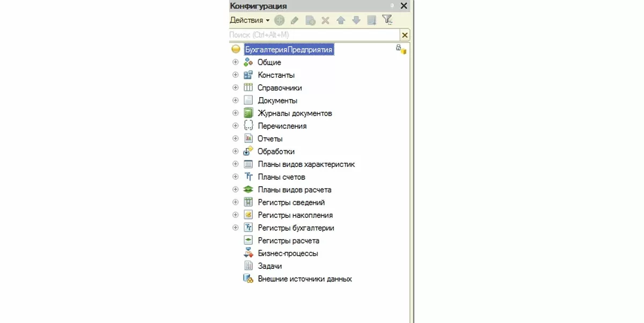The image size is (644, 323).
Task: Click the Регистры накопления icon
Action: pyautogui.click(x=248, y=215)
